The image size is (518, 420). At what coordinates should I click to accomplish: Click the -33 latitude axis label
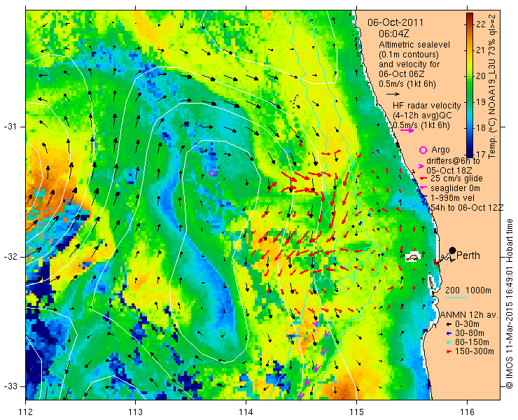[x=9, y=386]
